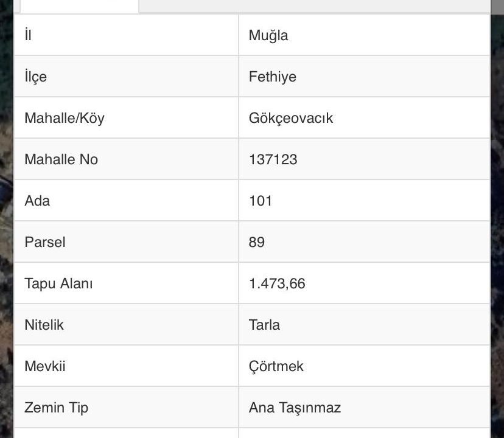This screenshot has width=504, height=438.
Task: Select the white tab above the table
Action: [79, 6]
